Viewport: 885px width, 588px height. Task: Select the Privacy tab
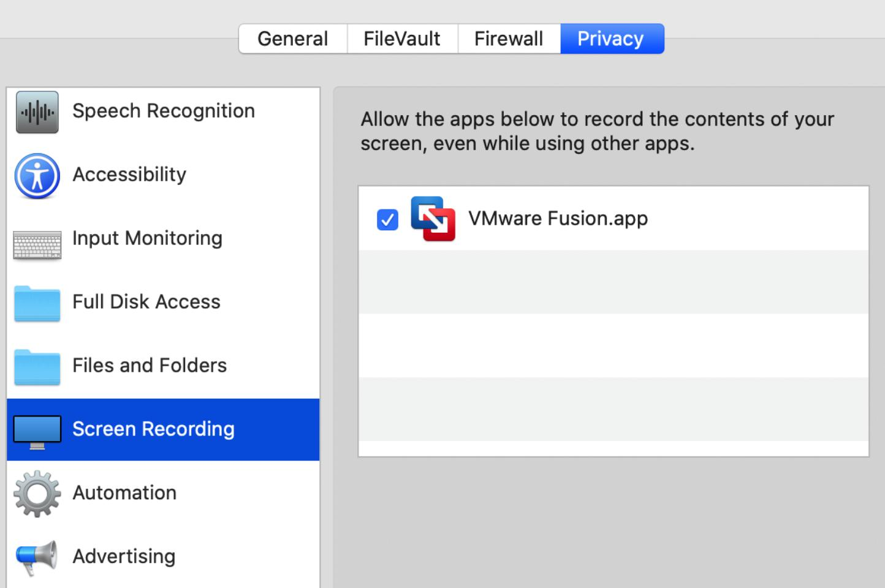(611, 39)
